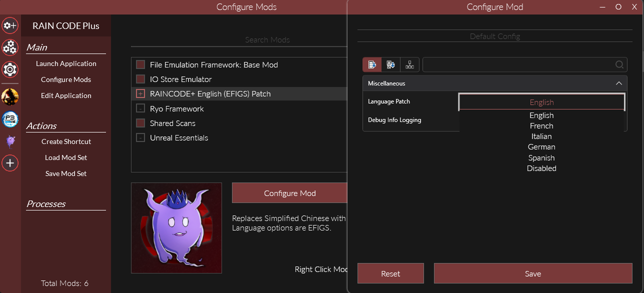Choose German from the language list

pyautogui.click(x=542, y=147)
